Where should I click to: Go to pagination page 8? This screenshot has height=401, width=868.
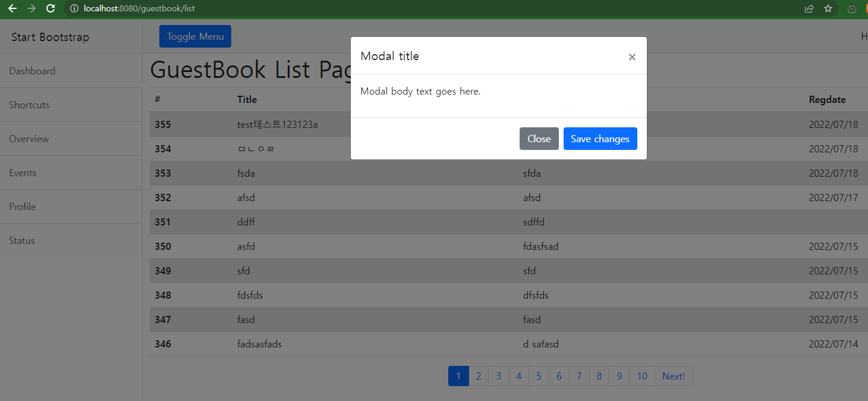coord(599,376)
